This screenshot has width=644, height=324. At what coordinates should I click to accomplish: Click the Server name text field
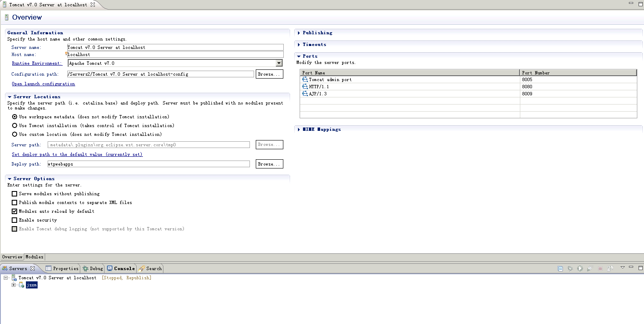click(175, 47)
